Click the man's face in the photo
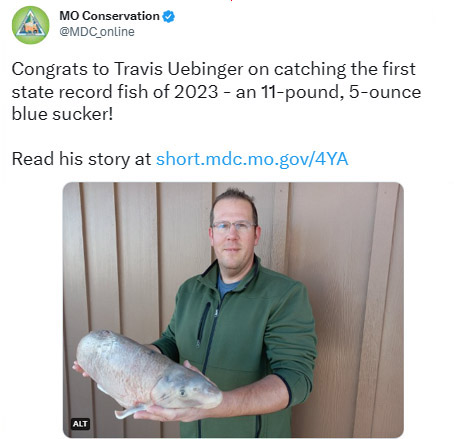This screenshot has height=439, width=454. pyautogui.click(x=234, y=235)
